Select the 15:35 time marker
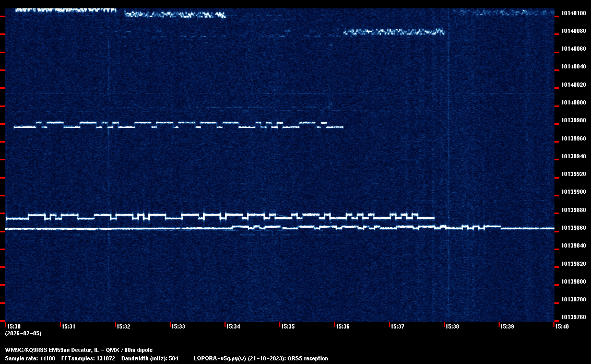Screen dimensions: 591x364 pyautogui.click(x=288, y=326)
